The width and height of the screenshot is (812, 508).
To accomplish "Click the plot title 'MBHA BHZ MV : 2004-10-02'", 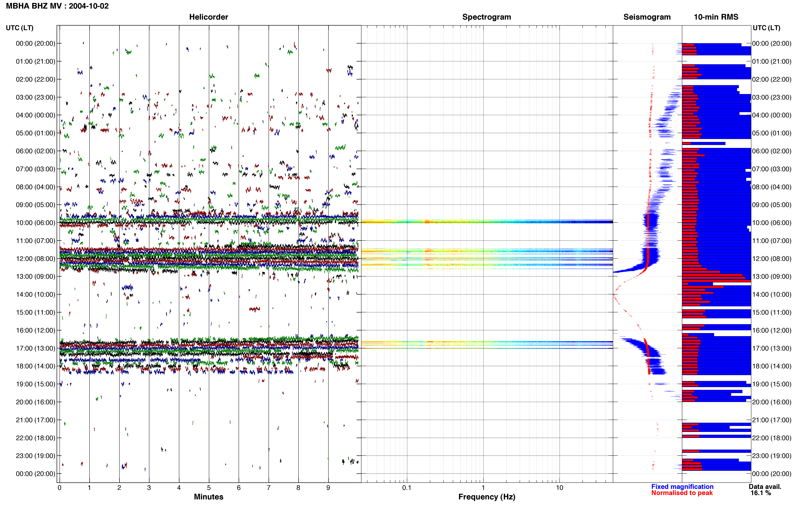I will 57,6.
